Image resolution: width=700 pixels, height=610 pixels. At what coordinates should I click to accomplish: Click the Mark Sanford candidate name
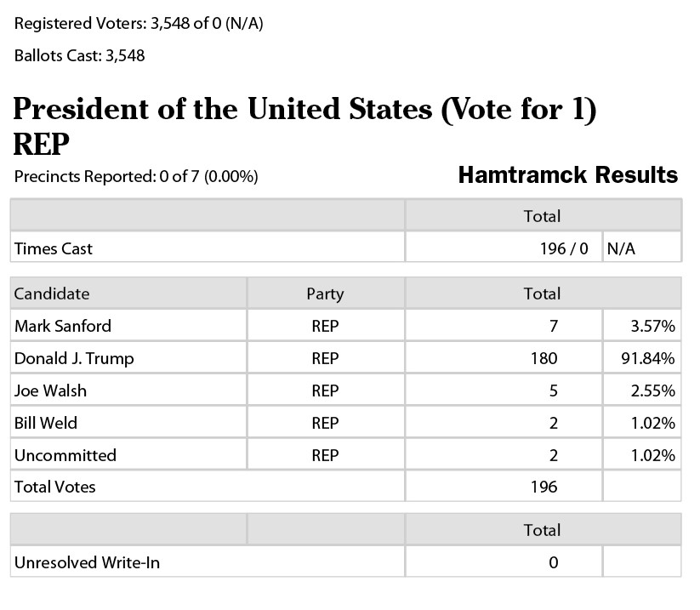62,326
